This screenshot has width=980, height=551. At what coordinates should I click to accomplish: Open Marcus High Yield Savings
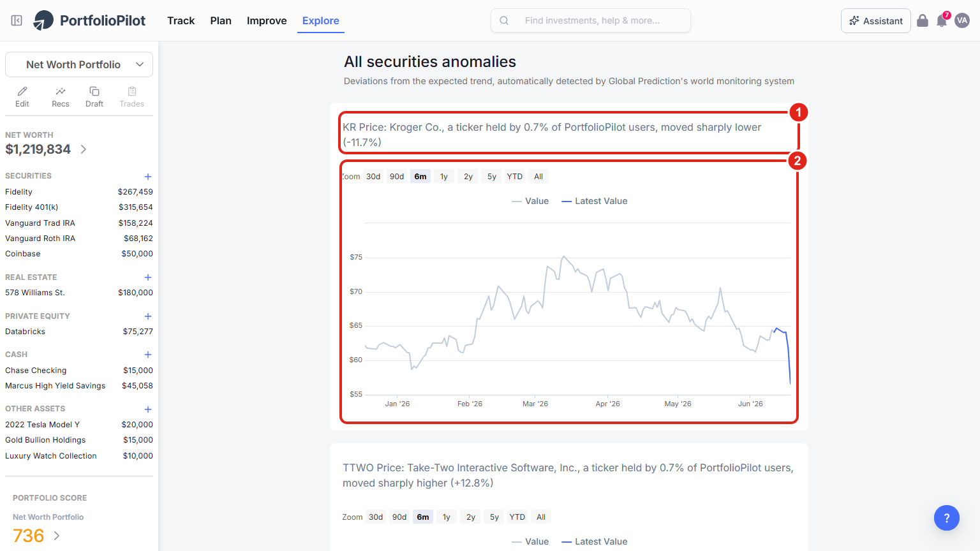click(x=79, y=386)
